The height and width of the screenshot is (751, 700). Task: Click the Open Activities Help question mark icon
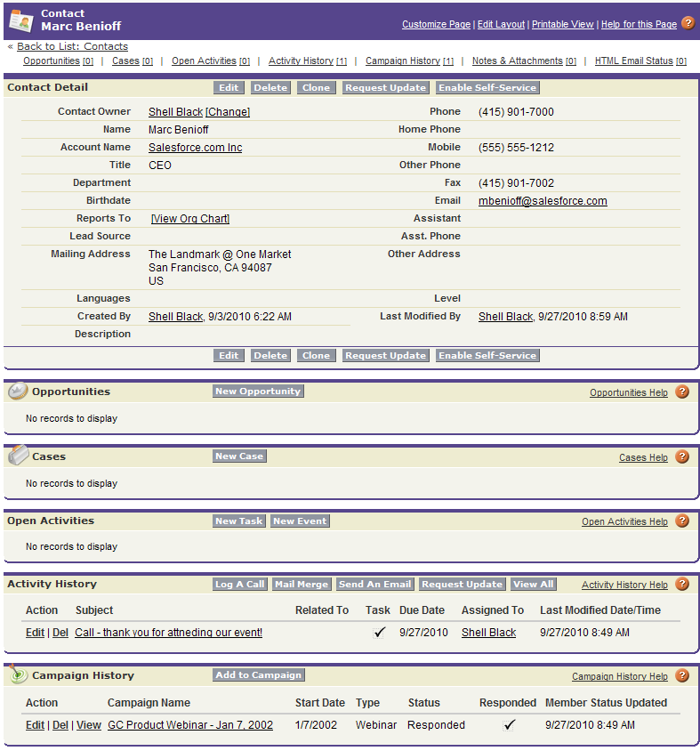682,521
